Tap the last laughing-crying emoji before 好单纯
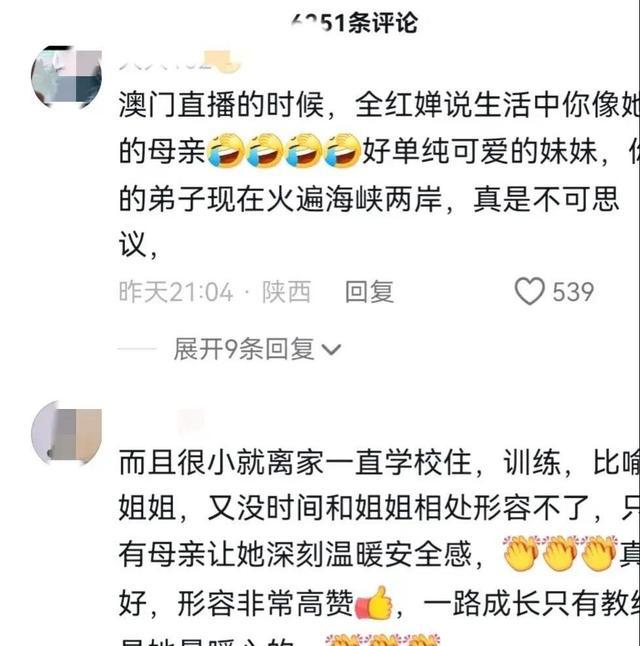The height and width of the screenshot is (646, 640). pos(342,151)
